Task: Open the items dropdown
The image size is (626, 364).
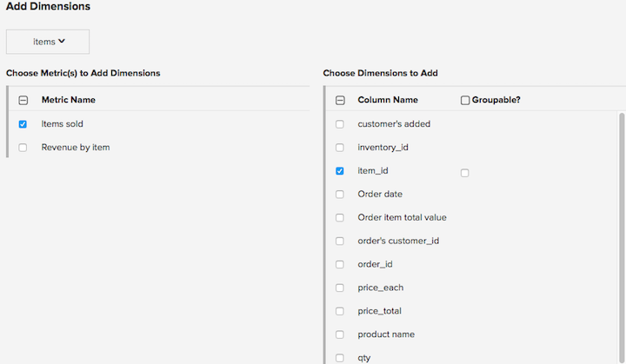Action: [48, 42]
